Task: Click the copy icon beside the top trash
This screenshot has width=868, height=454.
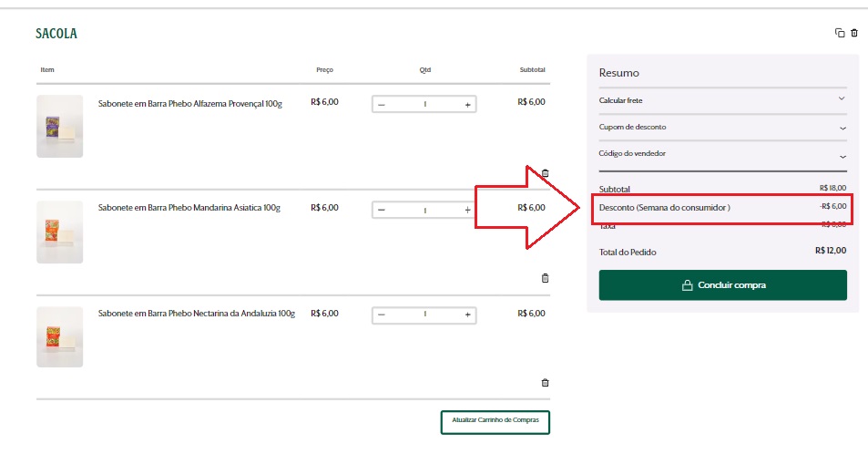Action: pyautogui.click(x=840, y=34)
